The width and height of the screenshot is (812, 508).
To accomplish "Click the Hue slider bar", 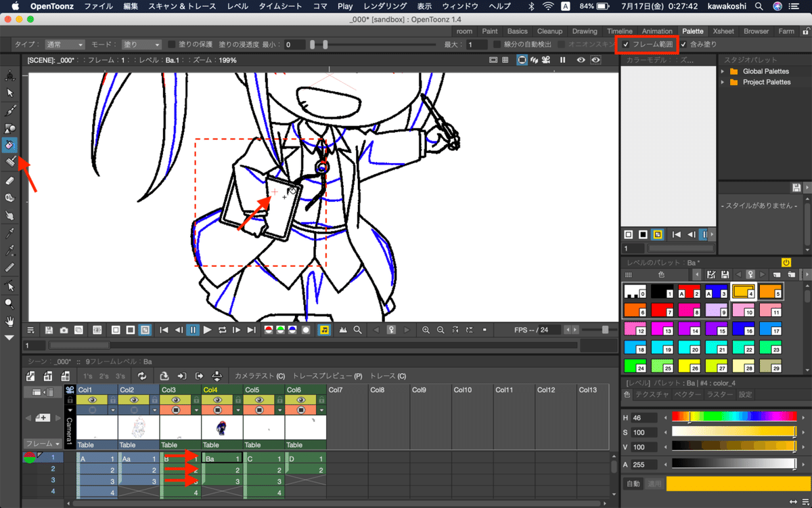I will pyautogui.click(x=734, y=417).
